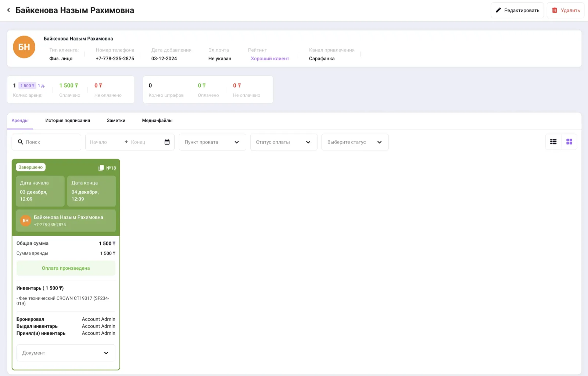
Task: Click Account Admin beside Бронировал
Action: [x=98, y=319]
